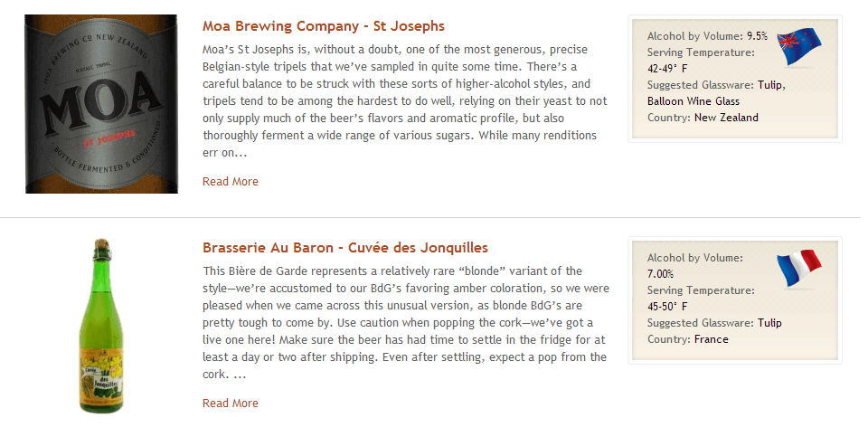Click the 42-49° F serving temperature
This screenshot has height=437, width=868.
[x=667, y=69]
